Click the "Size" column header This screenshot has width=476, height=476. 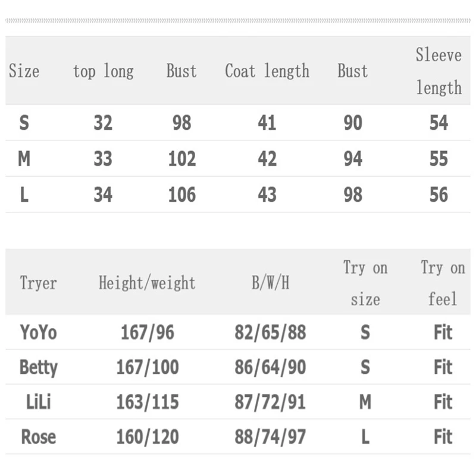[24, 71]
